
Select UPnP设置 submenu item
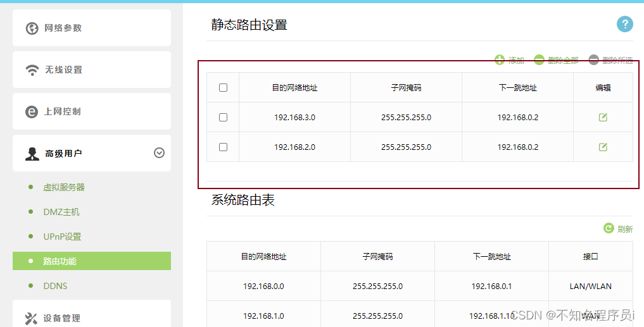63,237
